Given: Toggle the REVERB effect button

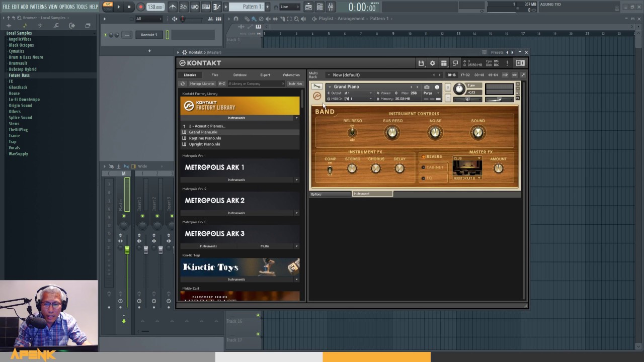Looking at the screenshot, I should tap(433, 156).
